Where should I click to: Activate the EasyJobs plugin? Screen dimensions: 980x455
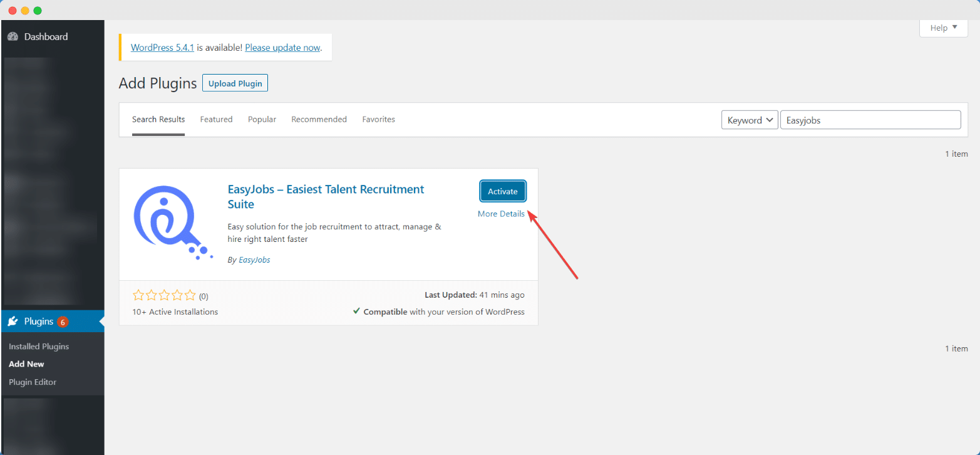503,191
